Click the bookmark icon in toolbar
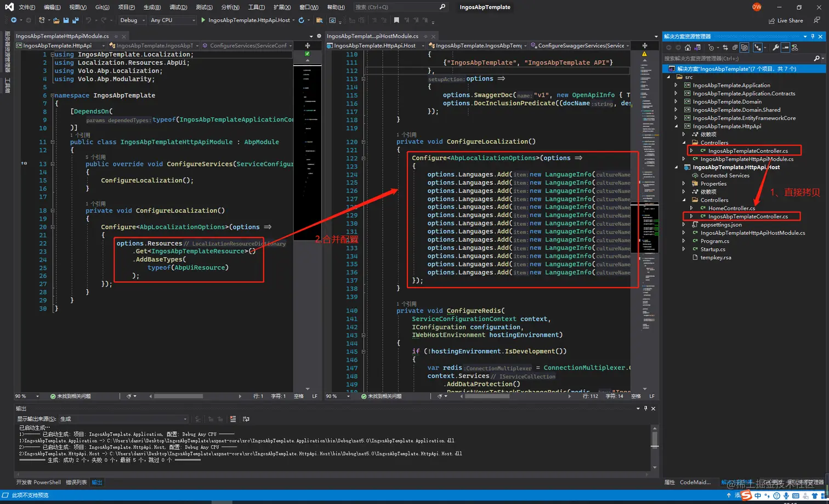 396,20
